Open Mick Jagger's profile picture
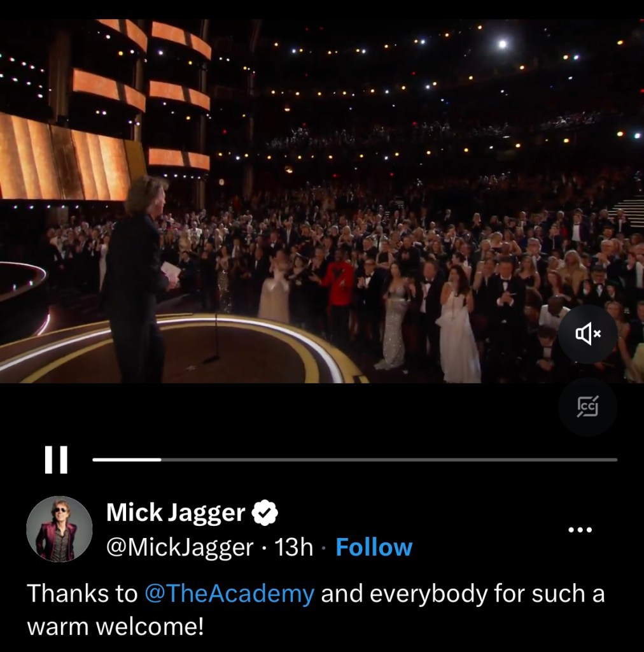The width and height of the screenshot is (644, 652). click(x=59, y=529)
